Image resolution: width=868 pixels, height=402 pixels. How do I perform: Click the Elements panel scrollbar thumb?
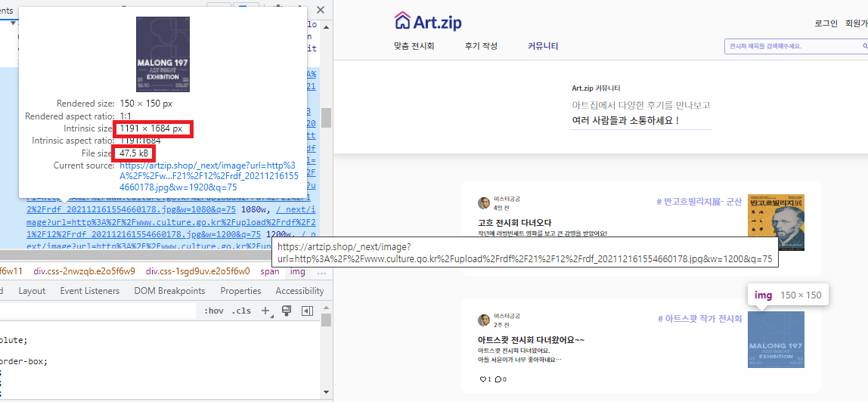327,118
